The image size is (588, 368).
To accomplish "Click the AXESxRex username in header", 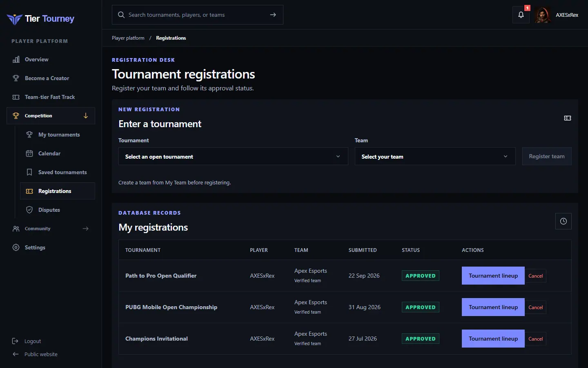I will coord(567,15).
